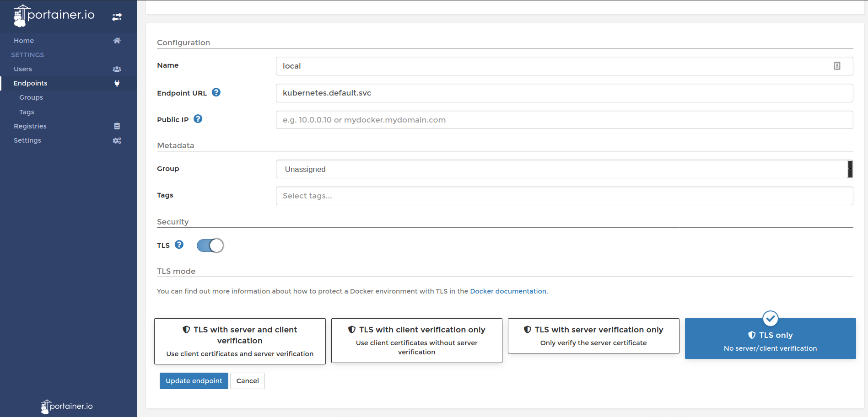The image size is (868, 417).
Task: Click the Metadata section heading
Action: [x=176, y=145]
